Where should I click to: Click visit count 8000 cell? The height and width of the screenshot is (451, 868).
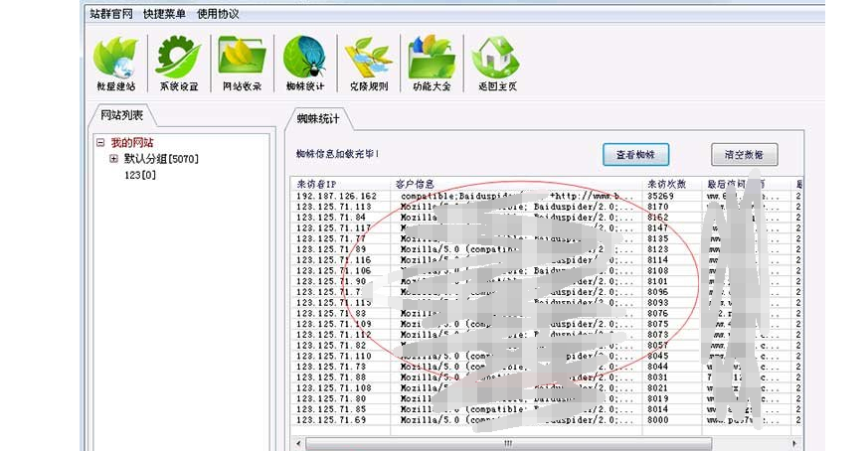tap(657, 419)
